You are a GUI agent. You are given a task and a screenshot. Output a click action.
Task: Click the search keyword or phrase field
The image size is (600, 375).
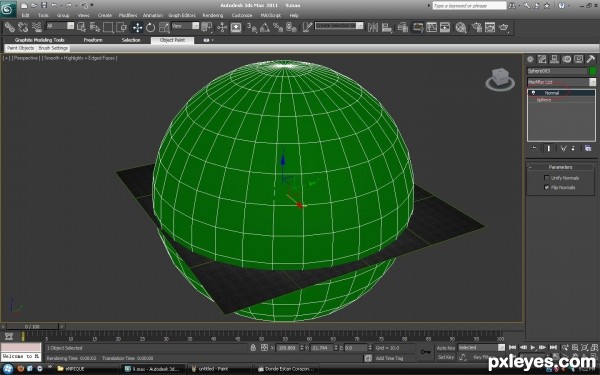tap(469, 6)
